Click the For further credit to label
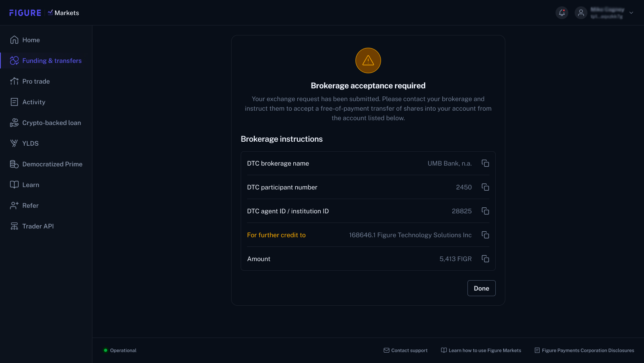The image size is (644, 363). [x=277, y=235]
